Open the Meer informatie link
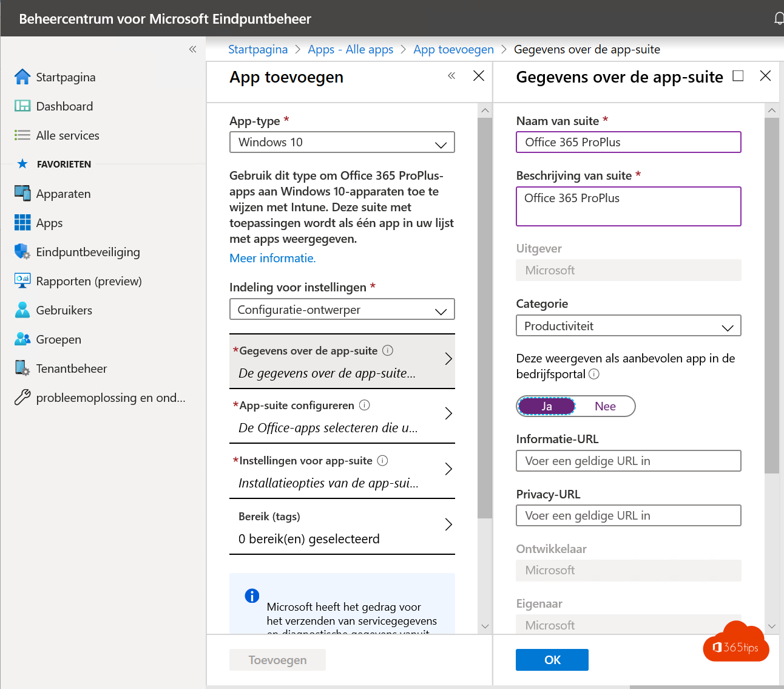Viewport: 784px width, 689px height. 272,258
